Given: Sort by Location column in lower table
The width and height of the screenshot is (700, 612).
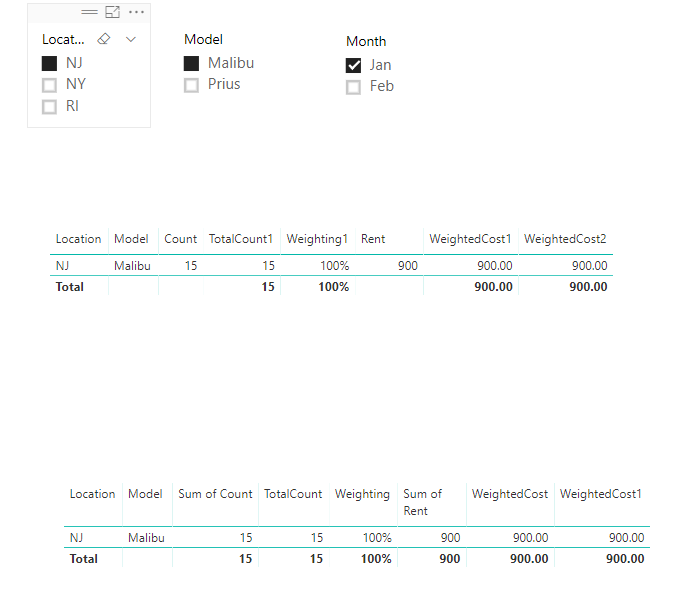Looking at the screenshot, I should (92, 494).
